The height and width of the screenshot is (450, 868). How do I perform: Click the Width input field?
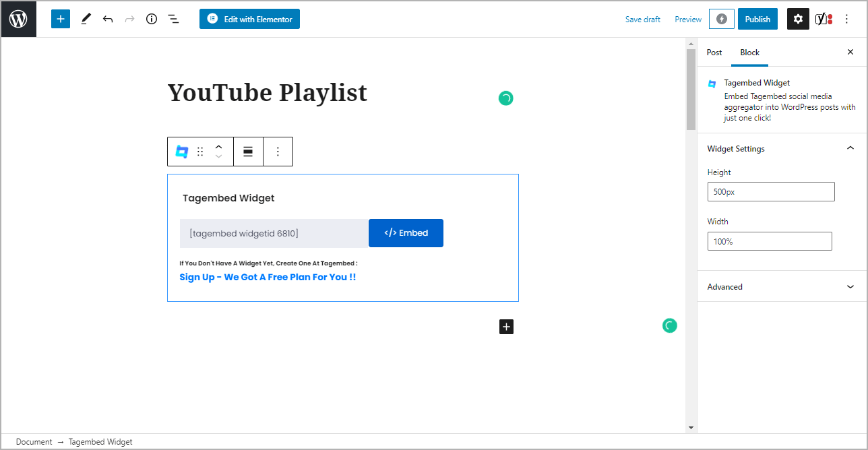click(x=770, y=241)
